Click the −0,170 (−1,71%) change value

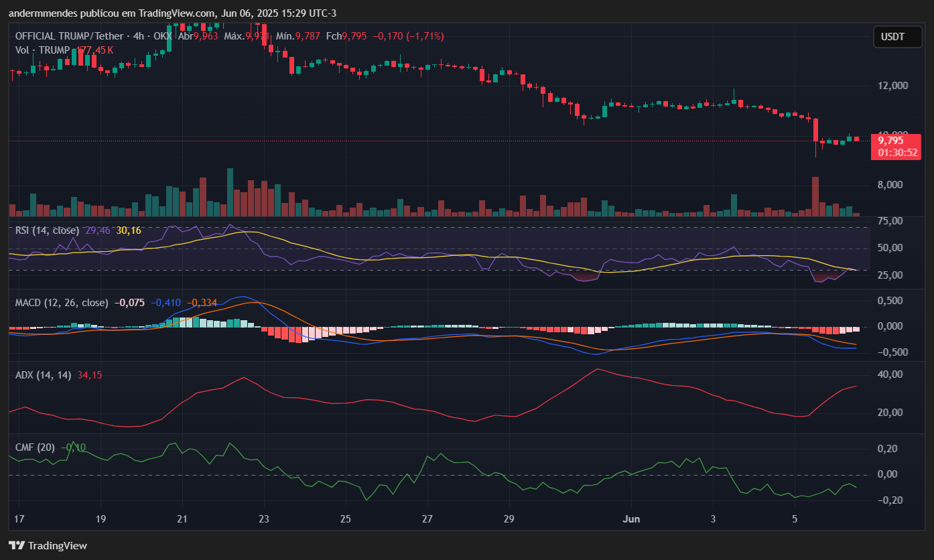pos(408,36)
